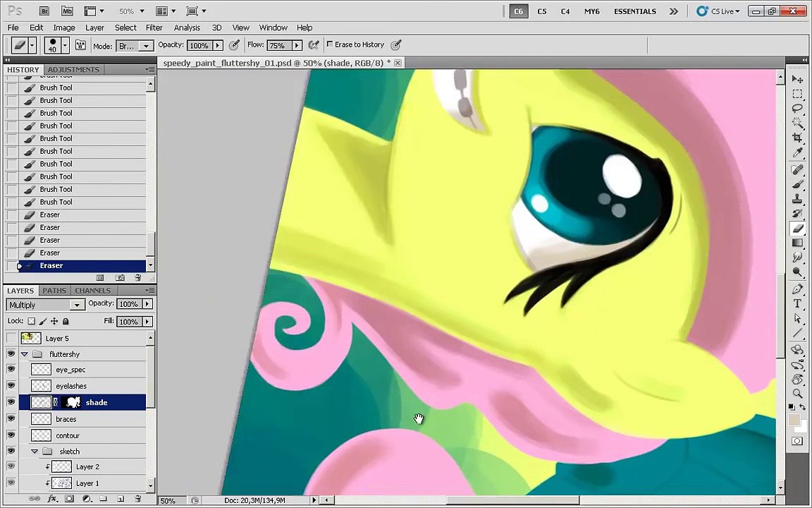This screenshot has width=812, height=508.
Task: Launch Bridge with the Br icon
Action: tap(44, 11)
